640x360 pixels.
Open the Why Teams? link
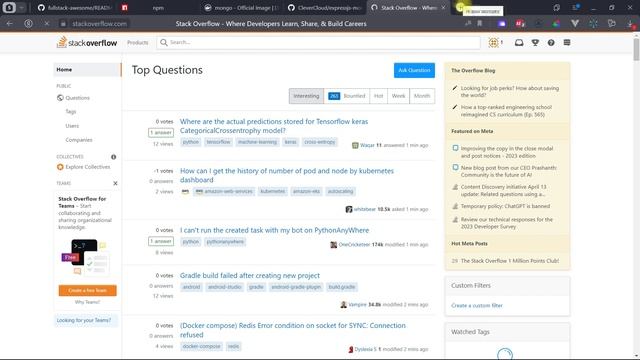(x=87, y=302)
